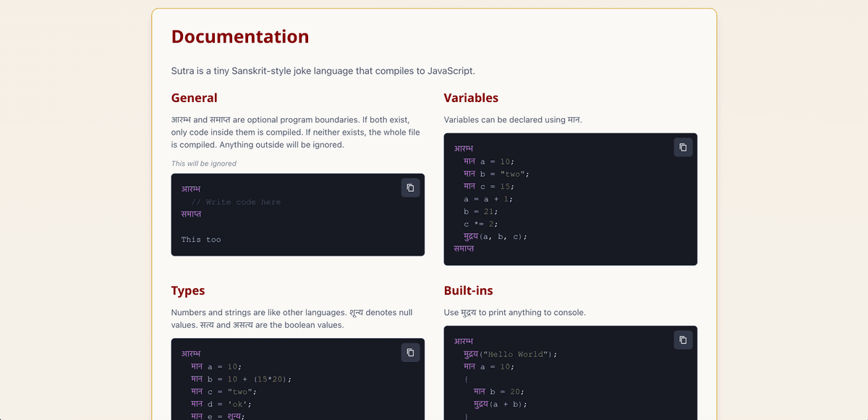Click the clipboard icon on the शून्य types example
Screen dimensions: 868x420
click(410, 353)
